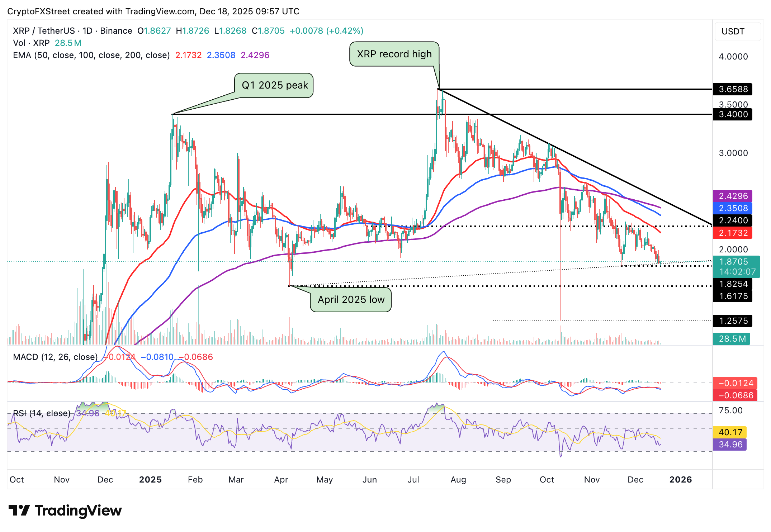The width and height of the screenshot is (771, 532).
Task: Click the 'XRP record high' callout
Action: point(394,54)
